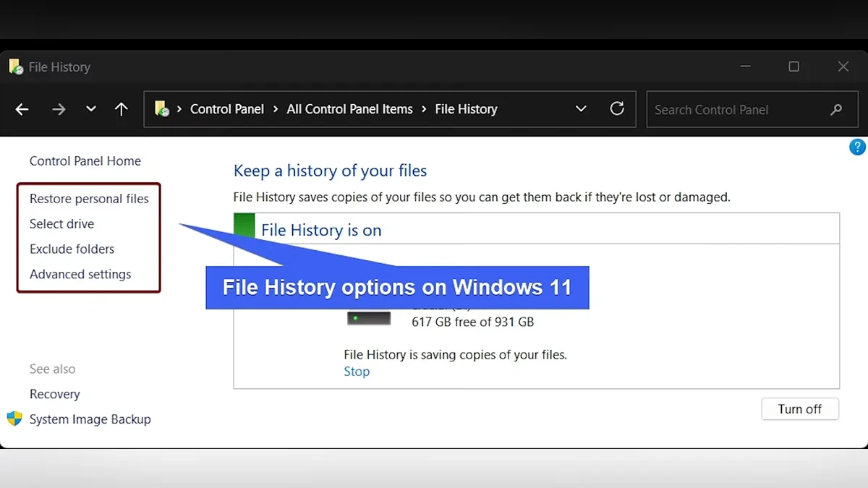Open Exclude folders link
The image size is (868, 488).
tap(72, 249)
